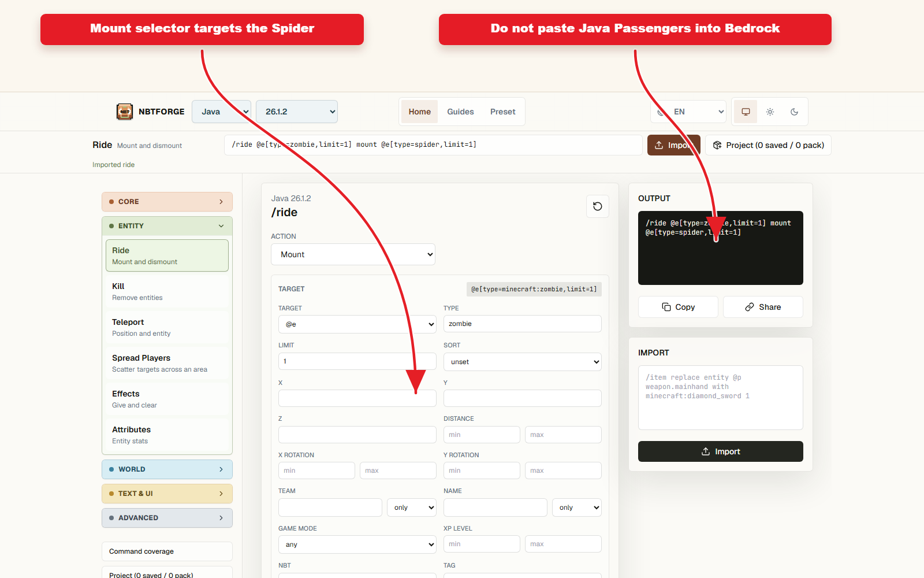The height and width of the screenshot is (578, 924).
Task: Open Project (0 saved / 0 pack) in header
Action: 768,145
